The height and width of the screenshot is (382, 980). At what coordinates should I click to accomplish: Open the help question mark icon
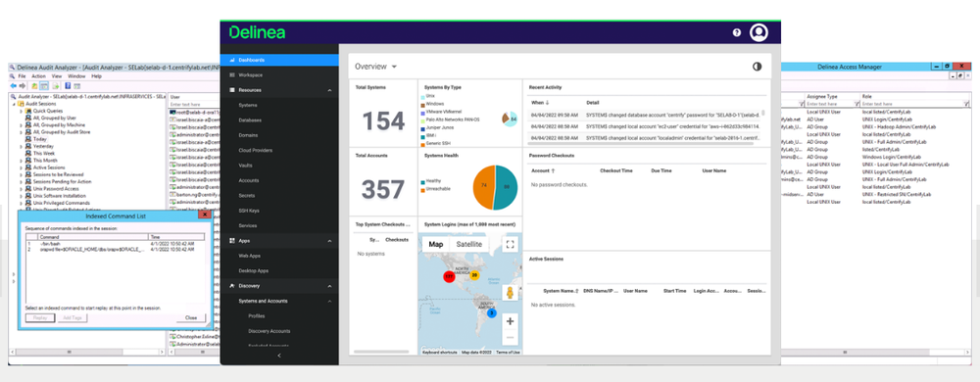pyautogui.click(x=736, y=32)
